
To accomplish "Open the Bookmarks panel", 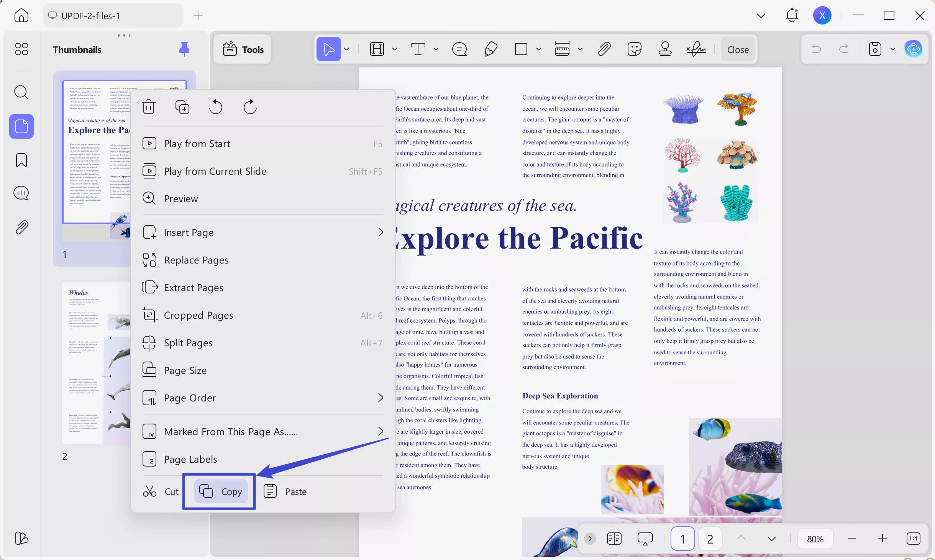I will [21, 160].
